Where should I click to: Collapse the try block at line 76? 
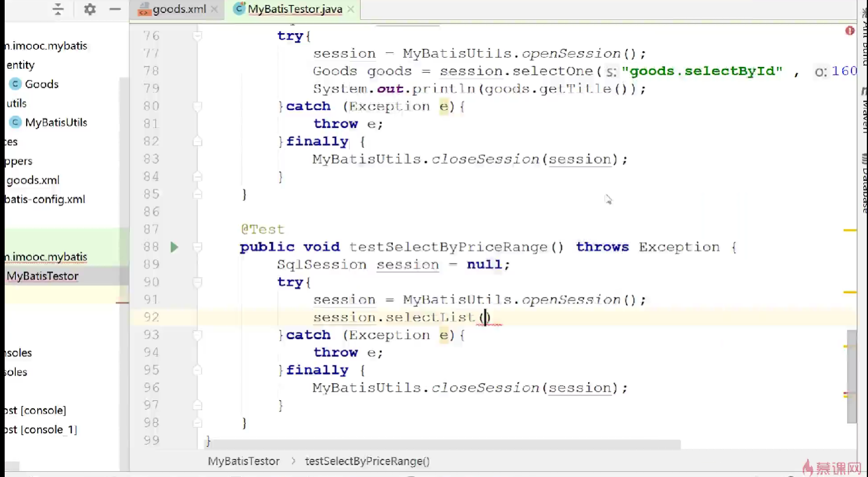click(197, 36)
